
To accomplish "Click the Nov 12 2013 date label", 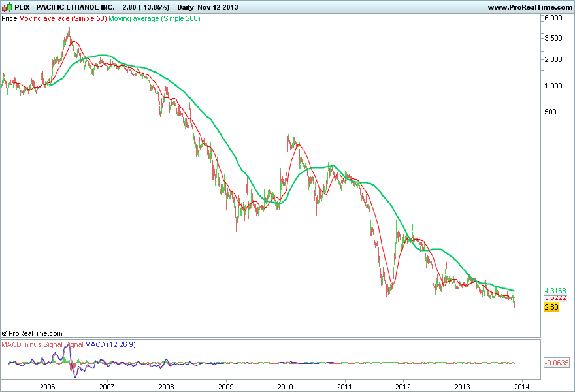I will pyautogui.click(x=218, y=7).
